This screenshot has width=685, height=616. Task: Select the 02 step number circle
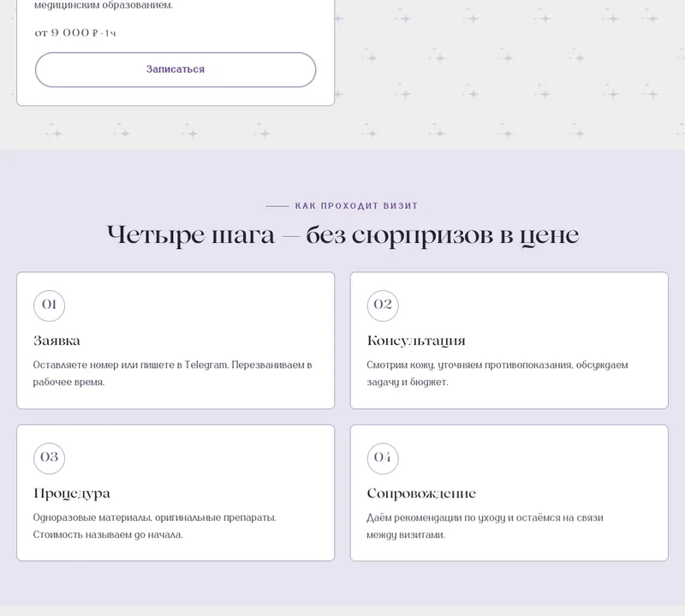pyautogui.click(x=383, y=305)
